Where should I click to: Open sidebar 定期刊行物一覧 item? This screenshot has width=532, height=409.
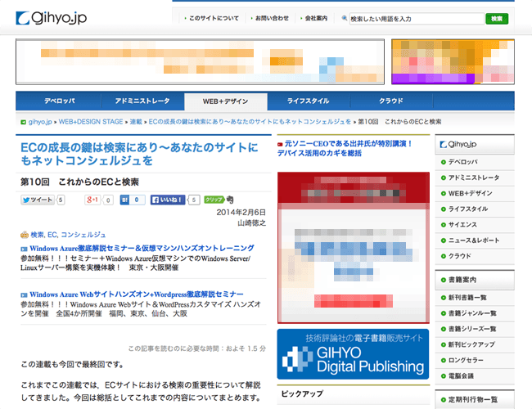point(475,399)
